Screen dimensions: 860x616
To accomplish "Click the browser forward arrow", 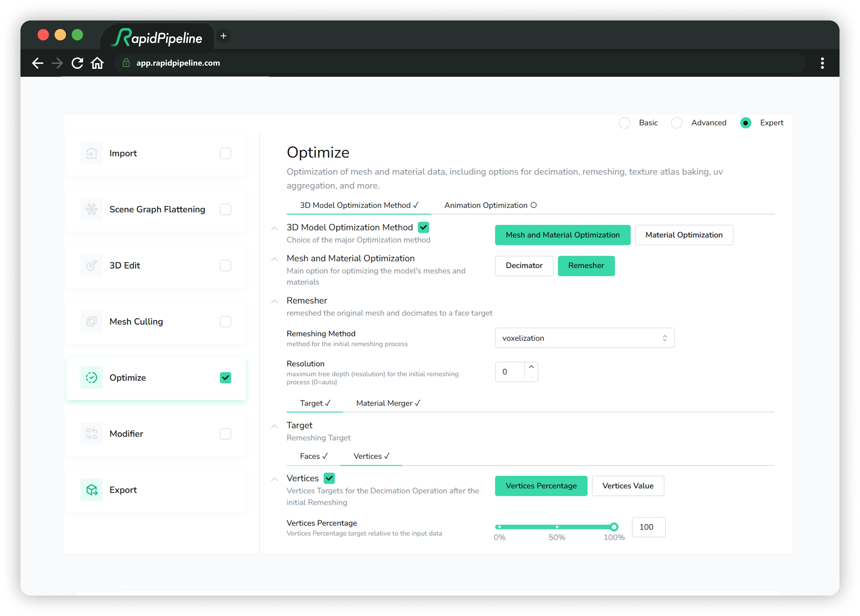I will click(x=57, y=63).
